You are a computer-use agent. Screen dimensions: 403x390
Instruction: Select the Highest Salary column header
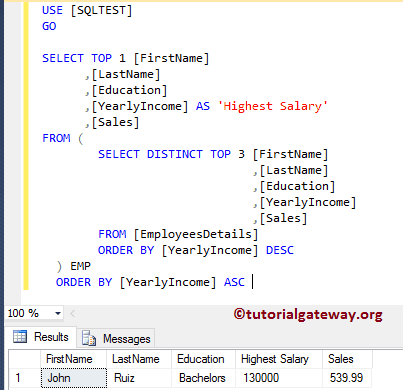click(279, 359)
